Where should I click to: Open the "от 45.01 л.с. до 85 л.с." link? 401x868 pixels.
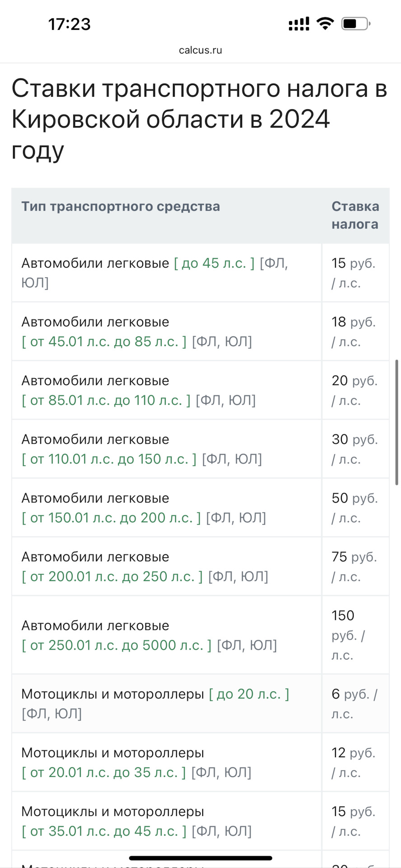click(x=104, y=342)
